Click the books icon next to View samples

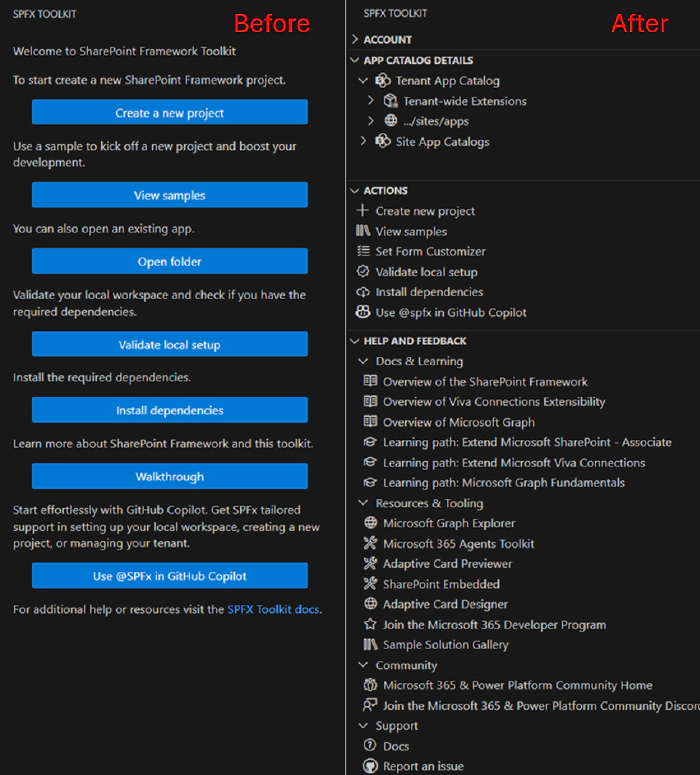coord(363,231)
